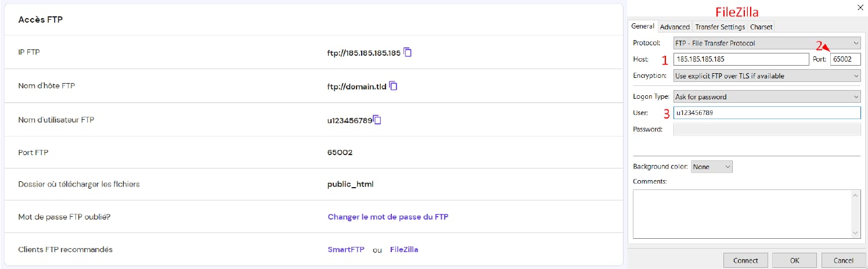
Task: Open Changer le mot de passe du FTP
Action: click(388, 217)
